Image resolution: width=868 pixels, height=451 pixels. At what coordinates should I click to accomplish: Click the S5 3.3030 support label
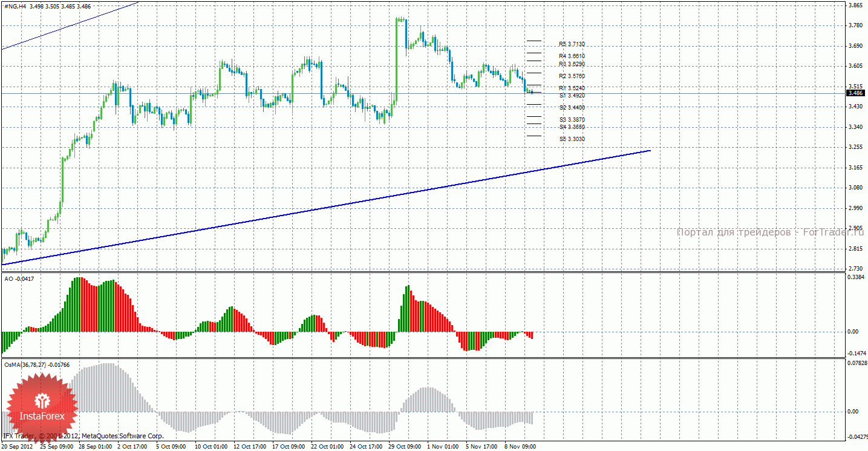[x=572, y=139]
